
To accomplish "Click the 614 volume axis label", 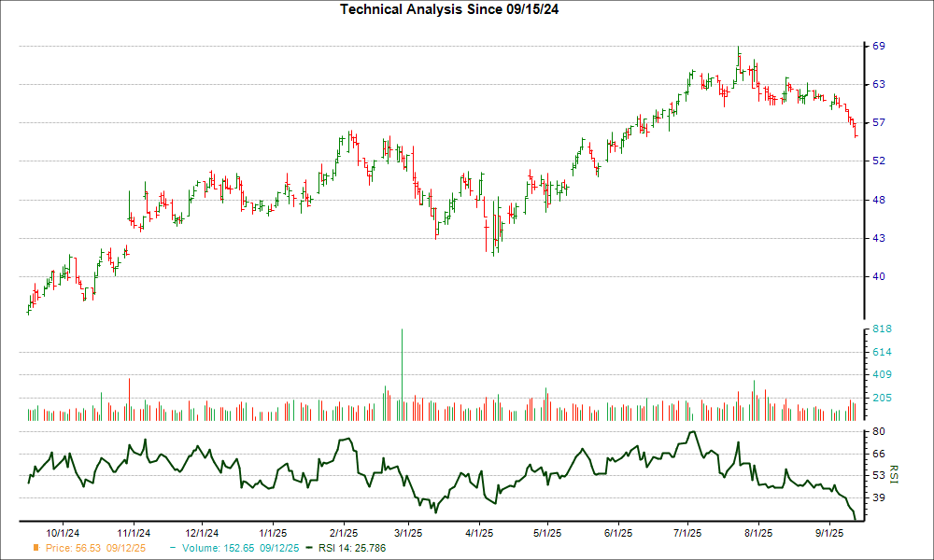I will point(882,352).
